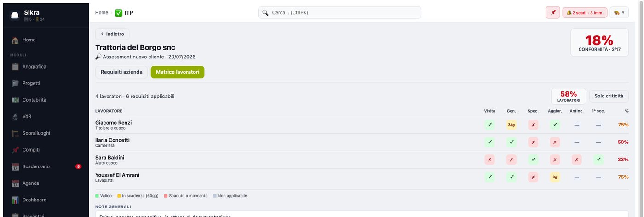
Task: Toggle Sara Baldini's Spec. check cell
Action: point(533,160)
